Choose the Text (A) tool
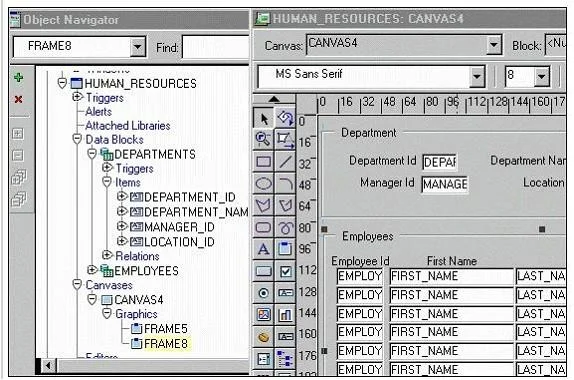The width and height of the screenshot is (574, 380). 263,249
